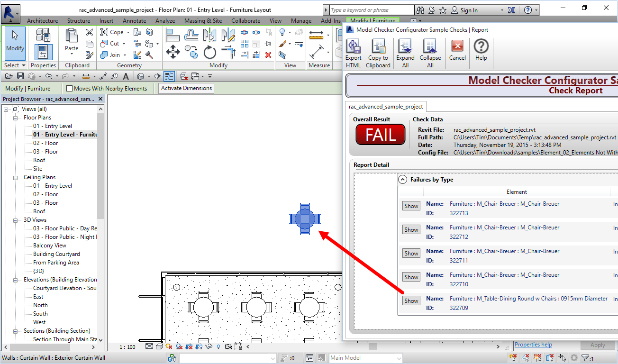Click the Paint tool in the View panel
This screenshot has height=364, width=618.
283,44
